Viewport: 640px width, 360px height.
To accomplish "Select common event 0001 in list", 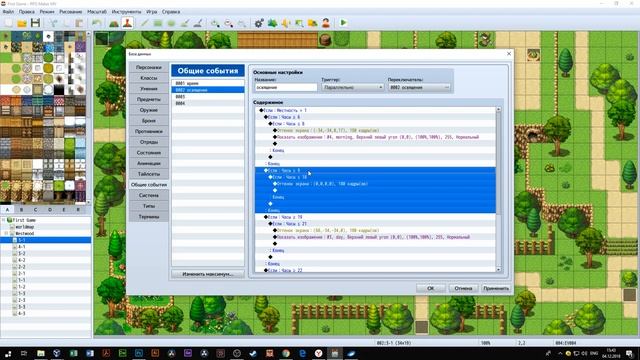I will [208, 83].
